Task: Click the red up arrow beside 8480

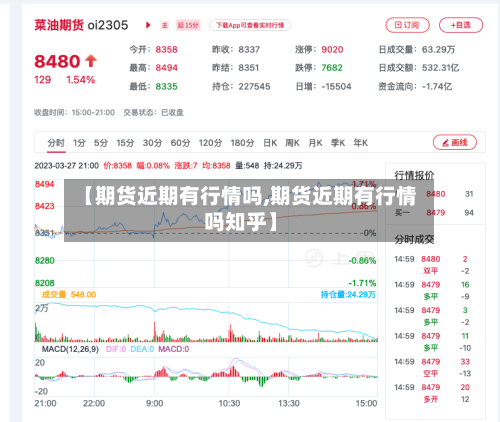Action: click(x=91, y=61)
